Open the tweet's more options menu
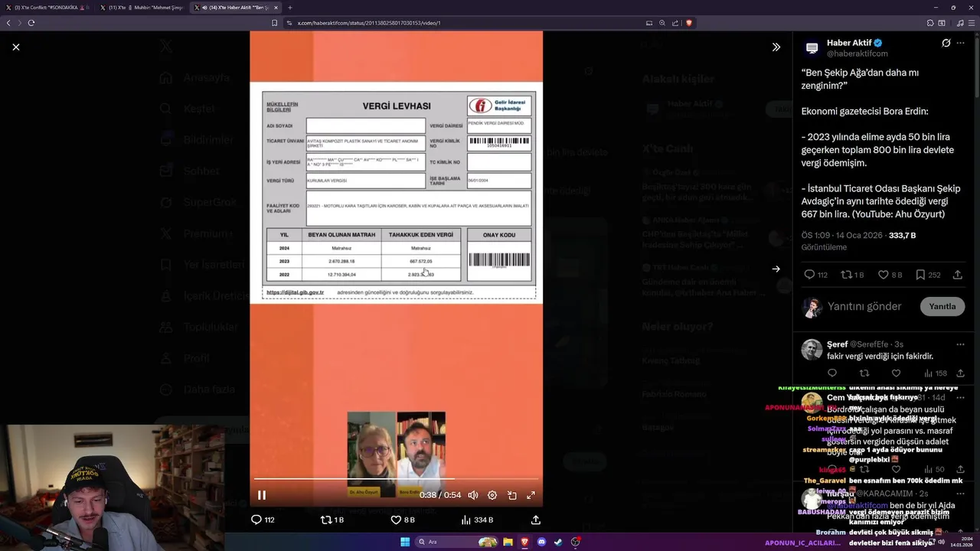This screenshot has height=551, width=980. pyautogui.click(x=961, y=44)
